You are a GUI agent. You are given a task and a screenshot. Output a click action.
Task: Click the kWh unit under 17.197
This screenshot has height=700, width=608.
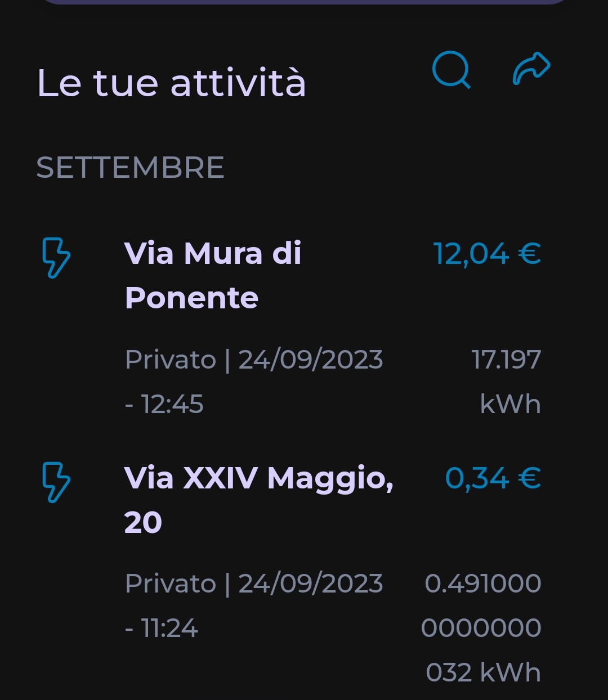click(x=510, y=404)
